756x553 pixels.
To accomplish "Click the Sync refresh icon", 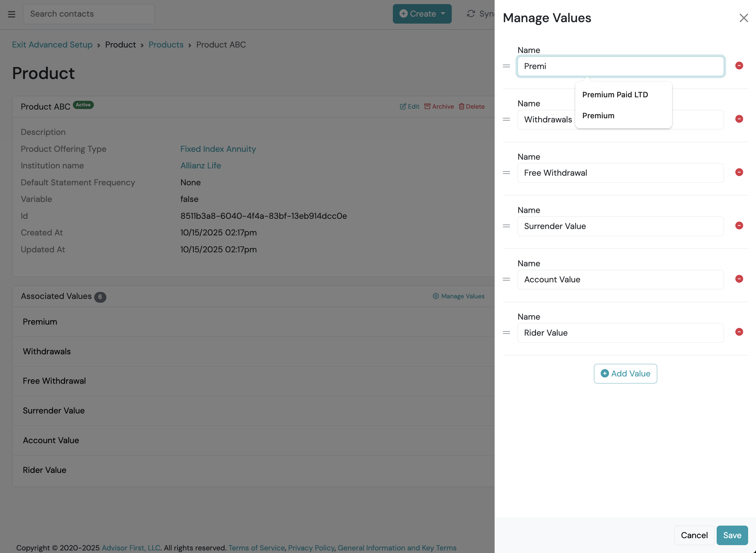I will coord(471,14).
